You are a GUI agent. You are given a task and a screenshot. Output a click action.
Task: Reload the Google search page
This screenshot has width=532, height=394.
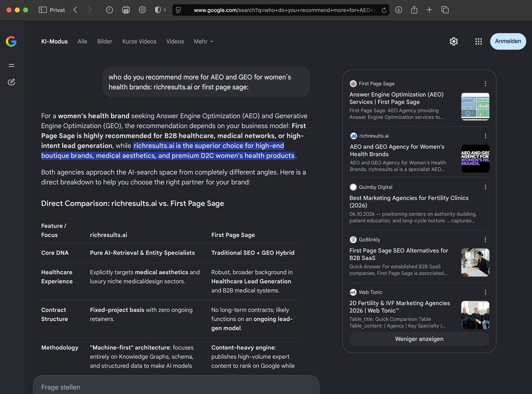pos(384,10)
